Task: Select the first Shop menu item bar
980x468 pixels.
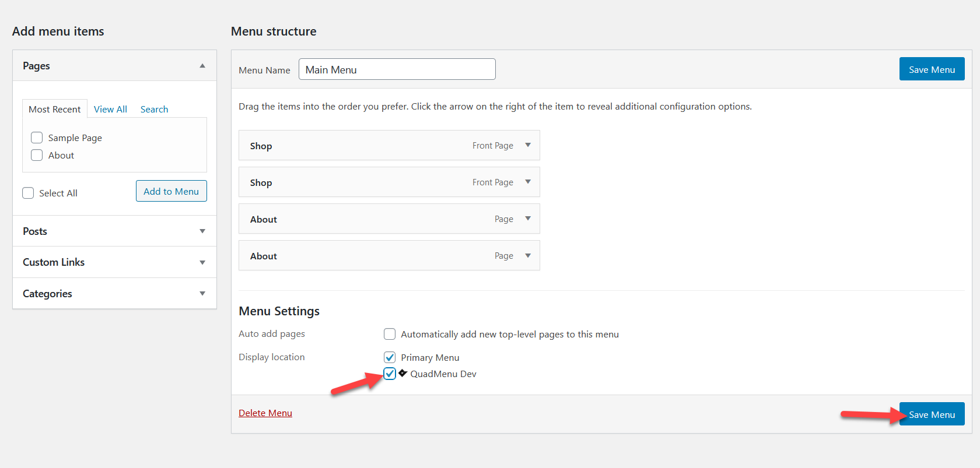Action: (389, 145)
